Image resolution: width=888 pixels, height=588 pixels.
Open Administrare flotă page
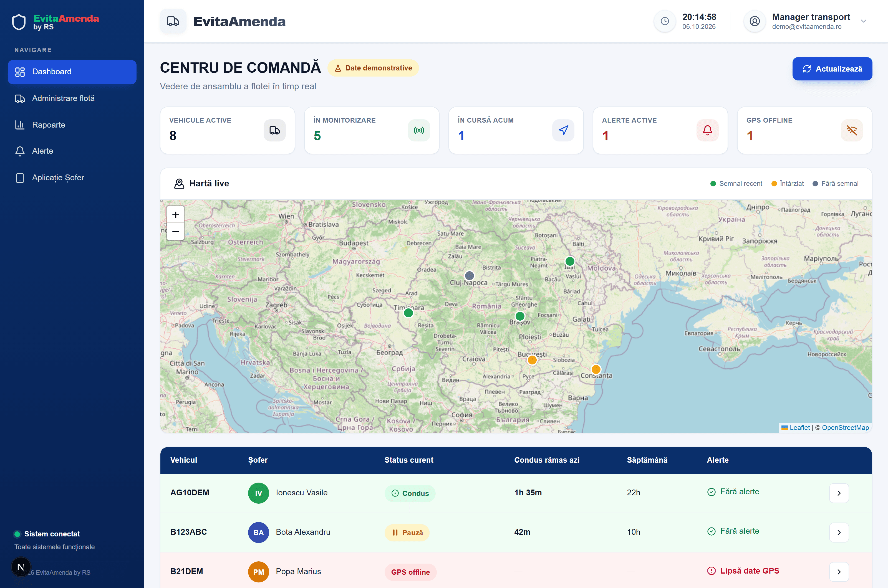click(x=72, y=98)
